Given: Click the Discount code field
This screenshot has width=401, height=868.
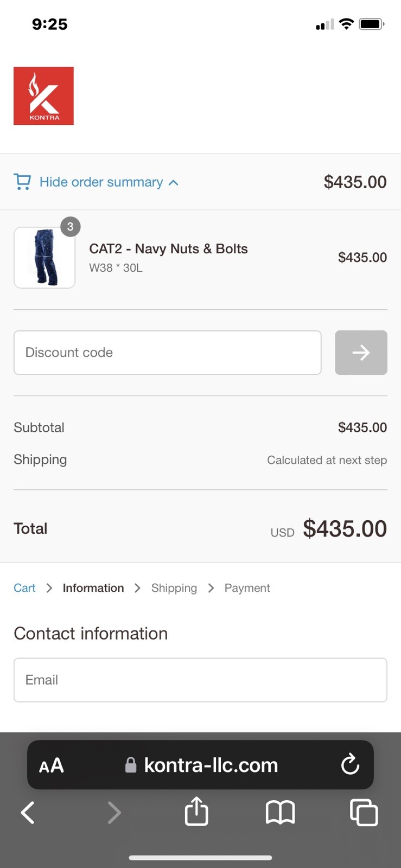Looking at the screenshot, I should [167, 353].
